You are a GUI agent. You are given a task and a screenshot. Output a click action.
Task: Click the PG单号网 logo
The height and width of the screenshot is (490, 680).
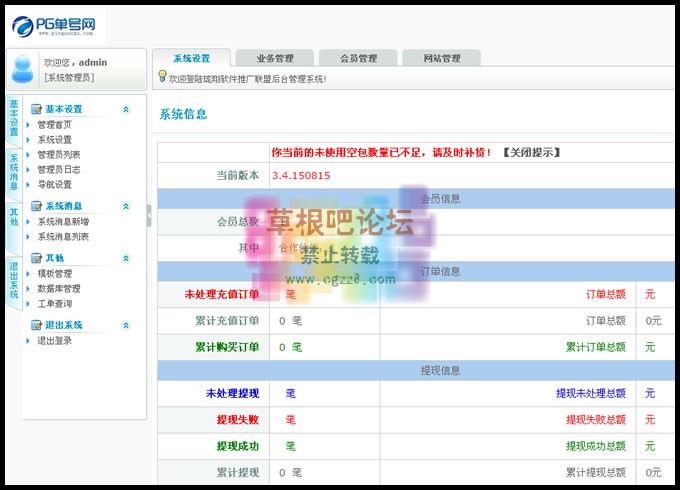(54, 26)
